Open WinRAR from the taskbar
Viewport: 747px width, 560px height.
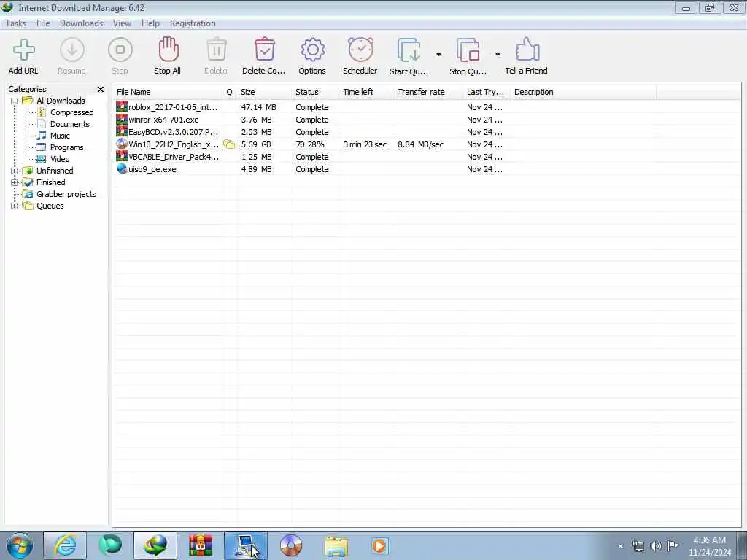[x=201, y=545]
